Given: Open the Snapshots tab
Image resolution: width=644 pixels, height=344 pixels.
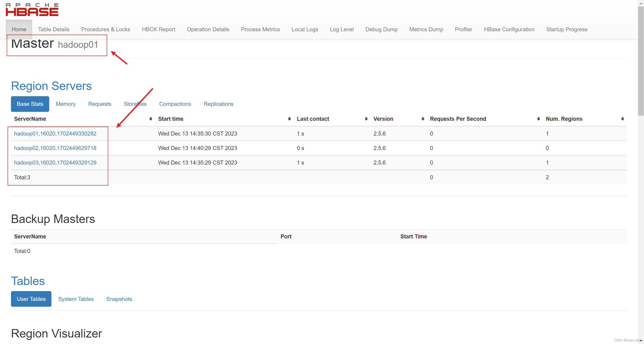Looking at the screenshot, I should (x=119, y=299).
